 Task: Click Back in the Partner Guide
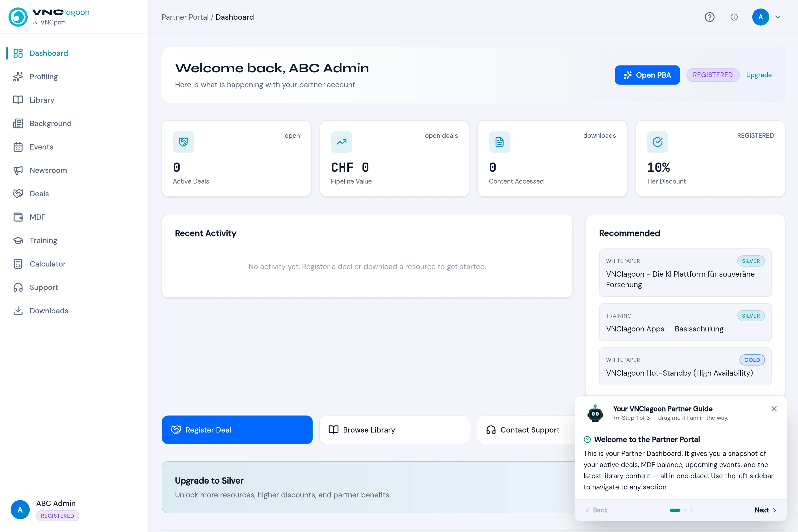597,510
